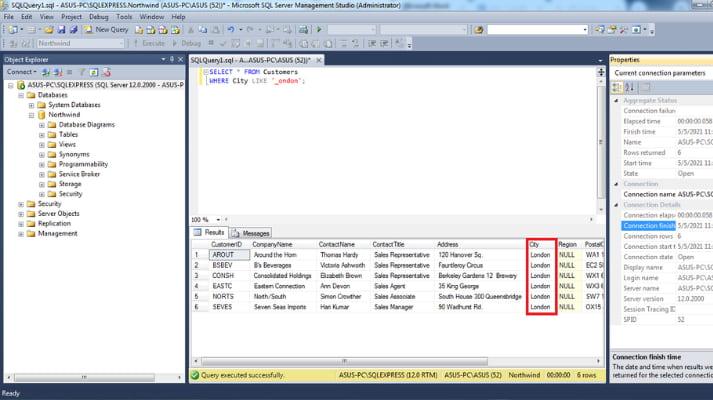Collapse the Northwind database node
This screenshot has width=713, height=400.
coord(32,115)
